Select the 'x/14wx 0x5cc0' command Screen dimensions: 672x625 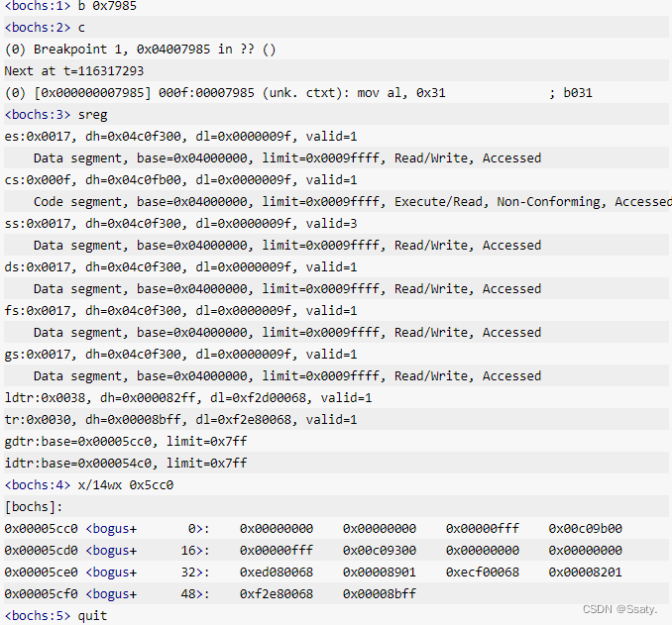pos(126,485)
